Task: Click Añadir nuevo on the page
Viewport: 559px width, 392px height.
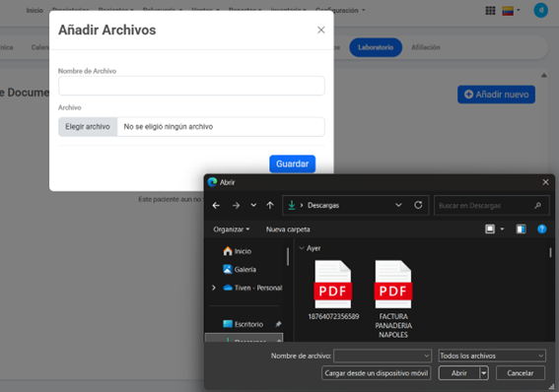Action: tap(496, 95)
